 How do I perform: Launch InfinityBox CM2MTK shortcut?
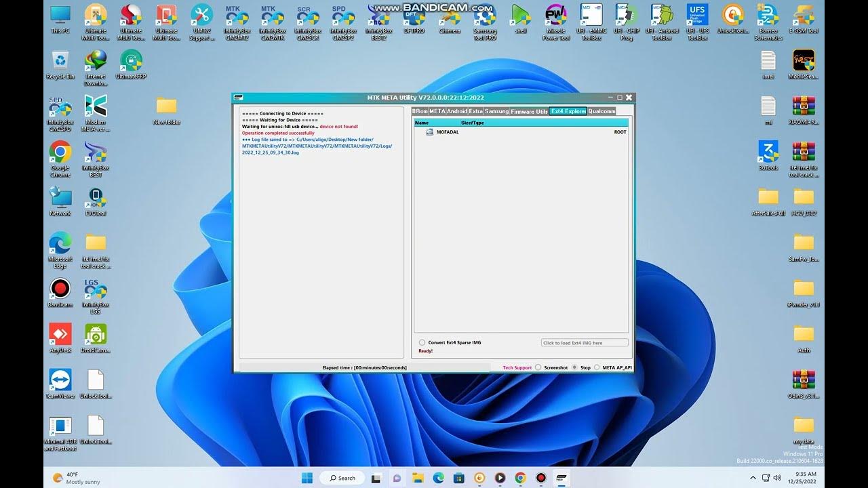point(272,22)
